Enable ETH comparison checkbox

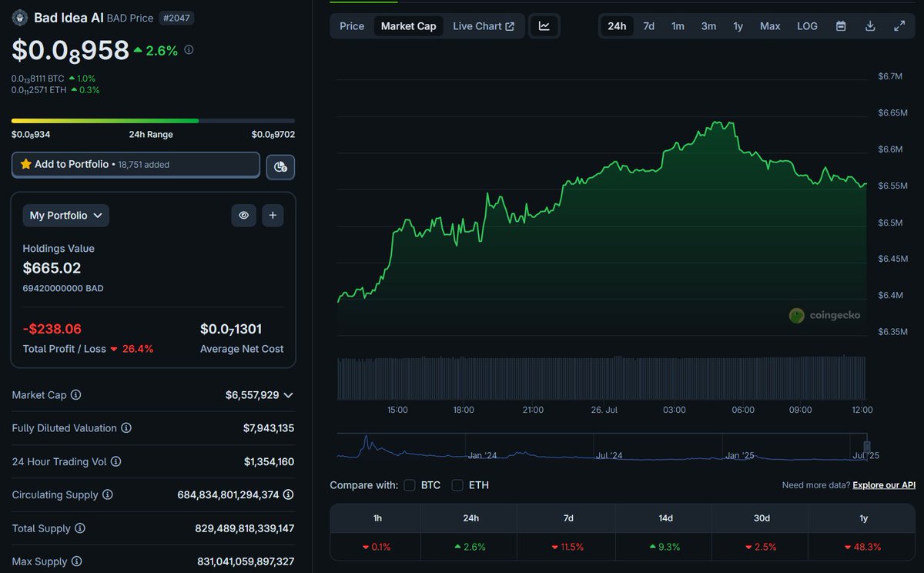(457, 485)
